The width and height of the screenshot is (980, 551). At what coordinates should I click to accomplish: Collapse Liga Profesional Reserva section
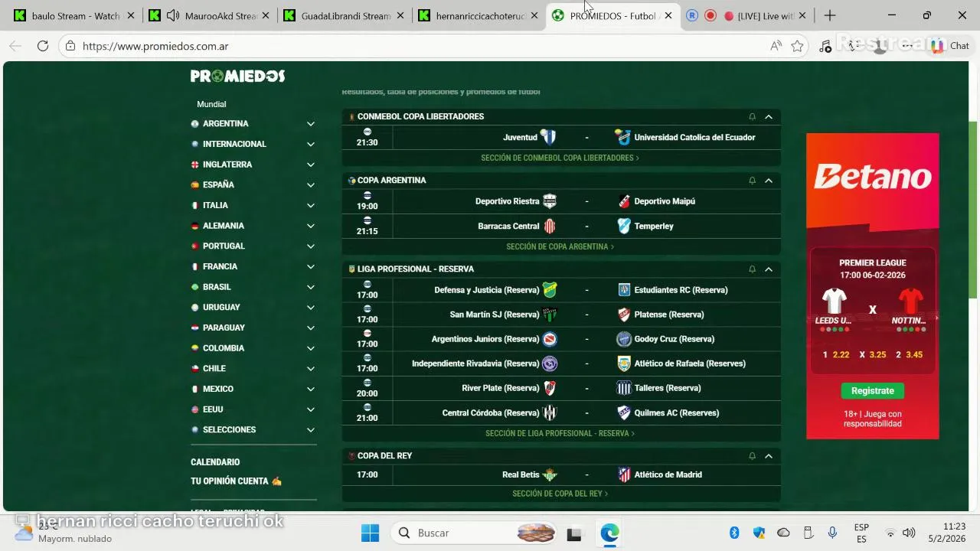pos(769,269)
